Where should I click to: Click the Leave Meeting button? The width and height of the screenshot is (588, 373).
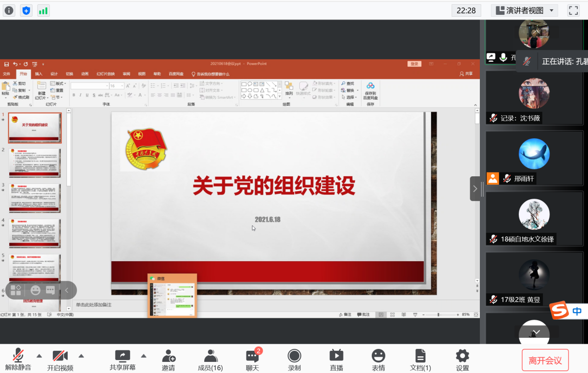coord(545,360)
